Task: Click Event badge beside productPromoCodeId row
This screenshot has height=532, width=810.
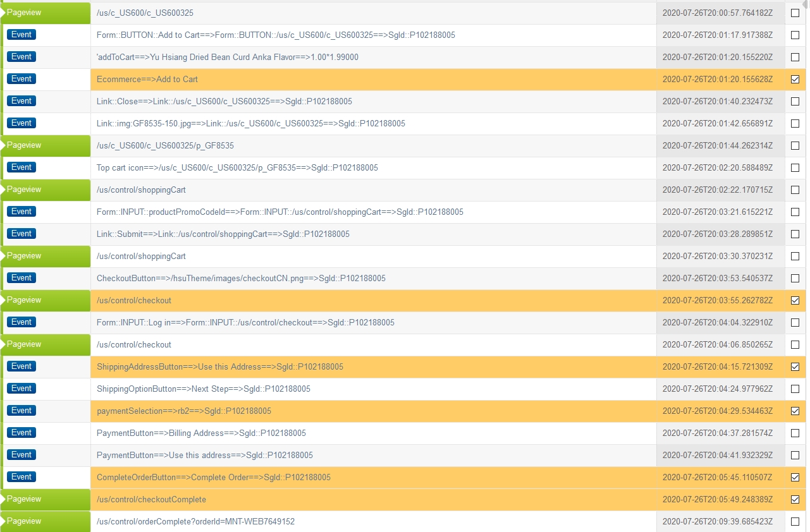Action: (x=21, y=212)
